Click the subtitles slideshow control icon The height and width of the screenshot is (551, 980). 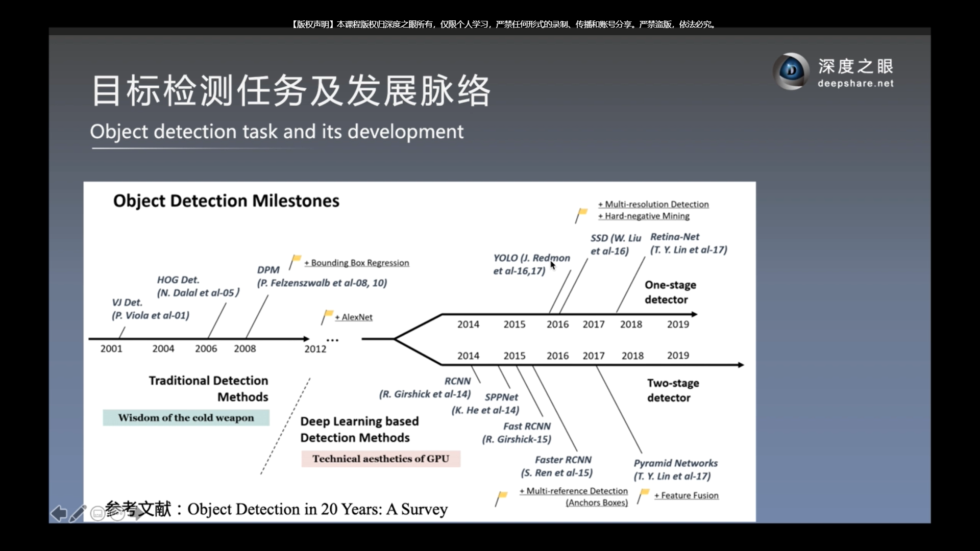point(97,514)
